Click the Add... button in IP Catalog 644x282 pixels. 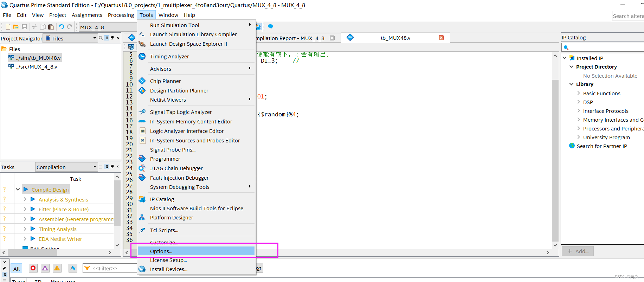click(x=578, y=251)
